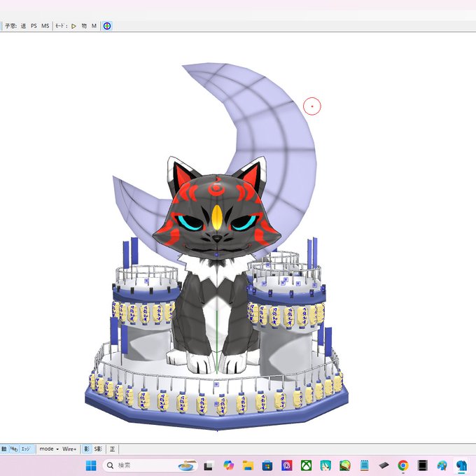Toggle the 送 sub-window button

(x=23, y=26)
